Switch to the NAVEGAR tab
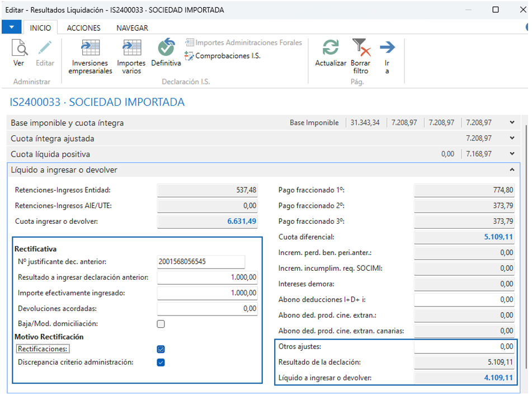This screenshot has height=396, width=532. (133, 28)
